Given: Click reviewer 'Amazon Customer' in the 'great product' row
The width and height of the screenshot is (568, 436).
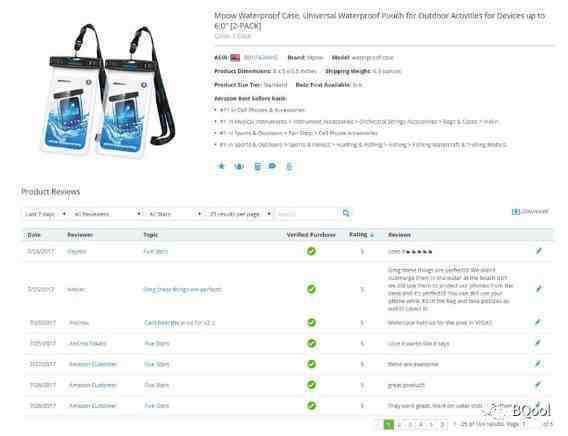Looking at the screenshot, I should pos(93,385).
